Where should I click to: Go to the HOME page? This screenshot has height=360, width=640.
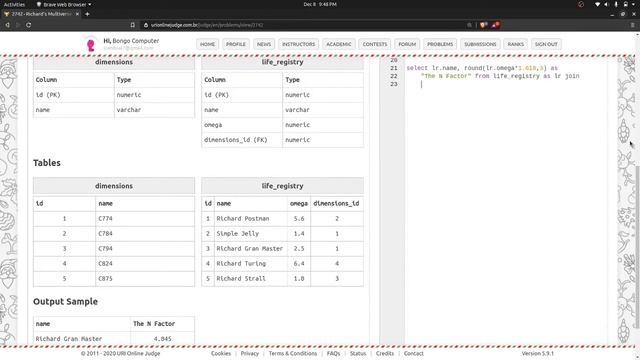(207, 44)
